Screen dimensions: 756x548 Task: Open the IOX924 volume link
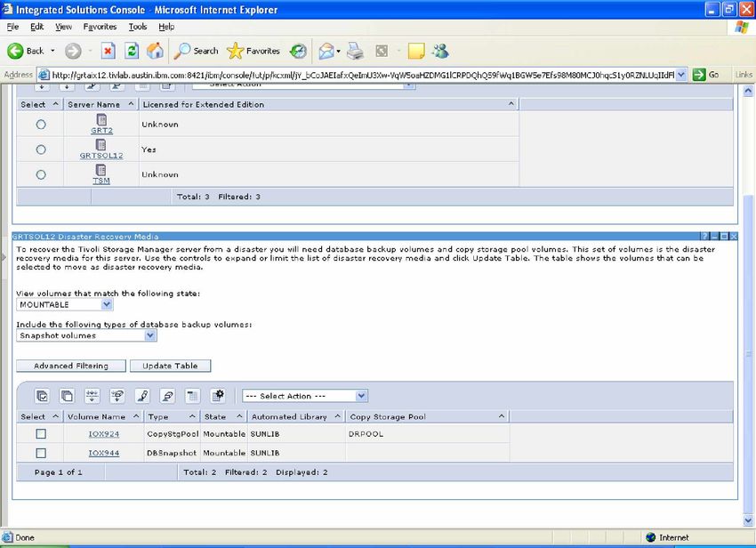click(x=104, y=434)
